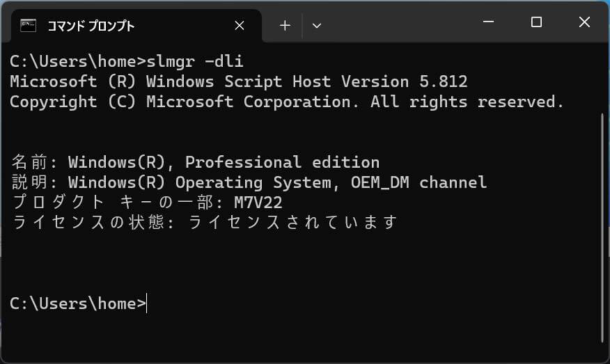Click the Command Prompt icon in the tab
Viewport: 610px width, 364px height.
(x=28, y=26)
